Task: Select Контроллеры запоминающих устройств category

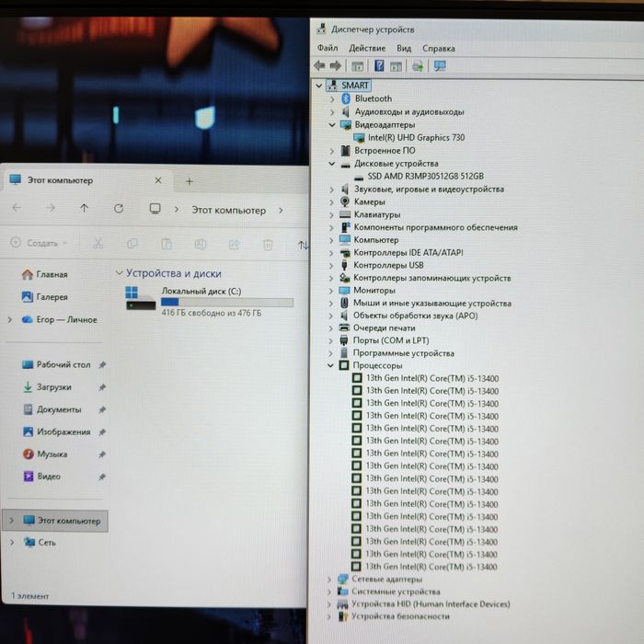Action: (x=432, y=278)
